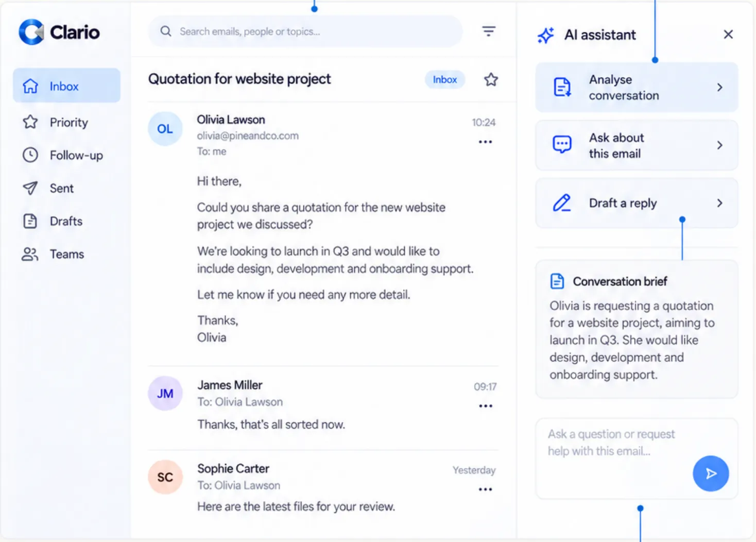Click the Ask about this email chat icon
The image size is (756, 542).
[562, 145]
